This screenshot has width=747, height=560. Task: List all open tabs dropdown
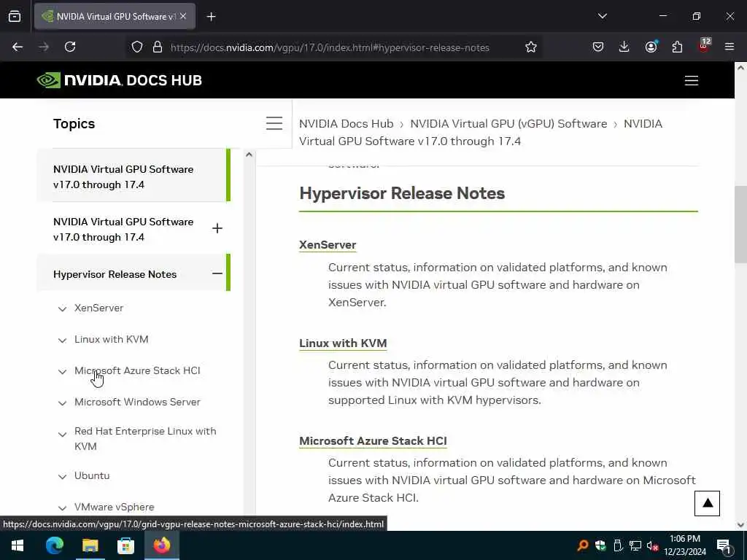pyautogui.click(x=603, y=16)
